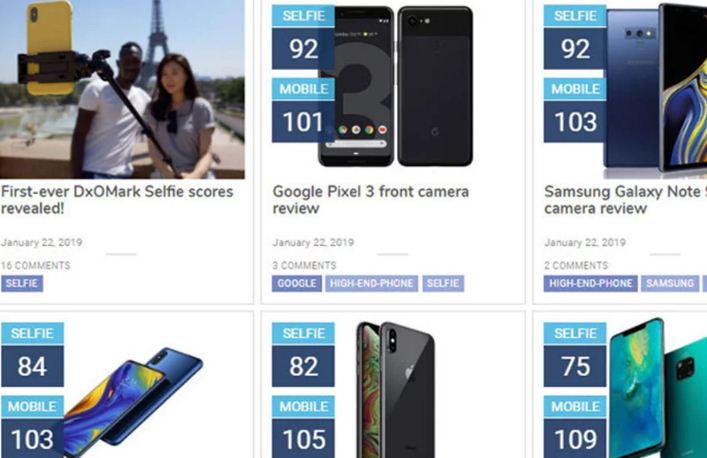Click the Selfie 92 score badge on Pixel 3
The height and width of the screenshot is (458, 707).
[x=303, y=37]
